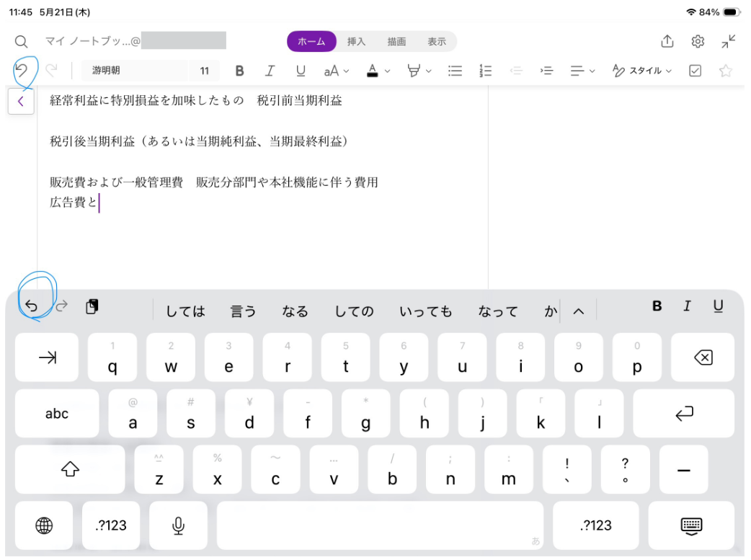Toggle the shift key
This screenshot has width=751, height=560.
click(x=70, y=469)
